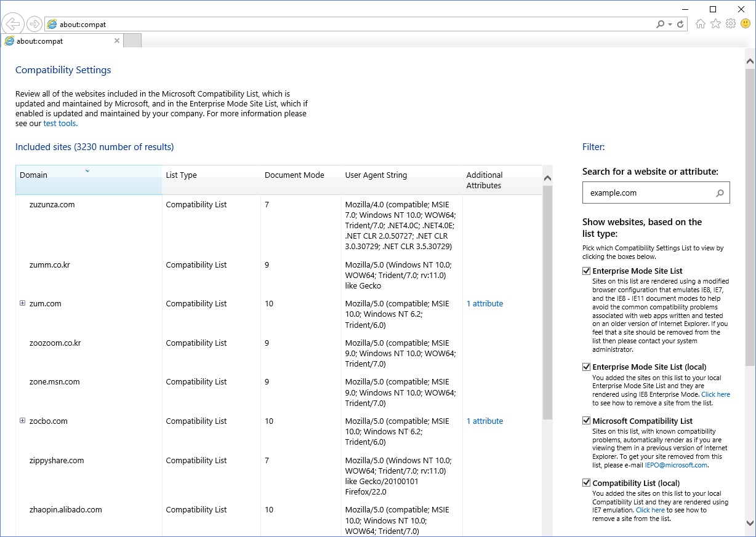Viewport: 756px width, 537px height.
Task: Click document mode 9 for zumm.co.kr
Action: pyautogui.click(x=267, y=265)
